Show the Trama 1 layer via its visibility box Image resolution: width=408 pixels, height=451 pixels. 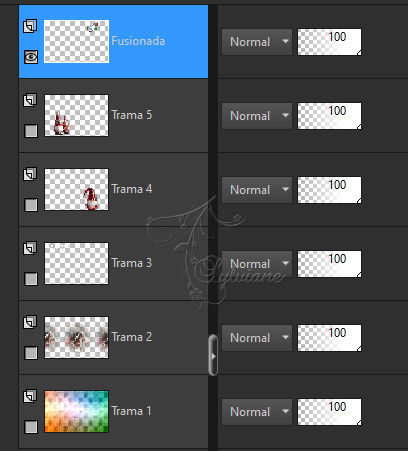tap(31, 427)
